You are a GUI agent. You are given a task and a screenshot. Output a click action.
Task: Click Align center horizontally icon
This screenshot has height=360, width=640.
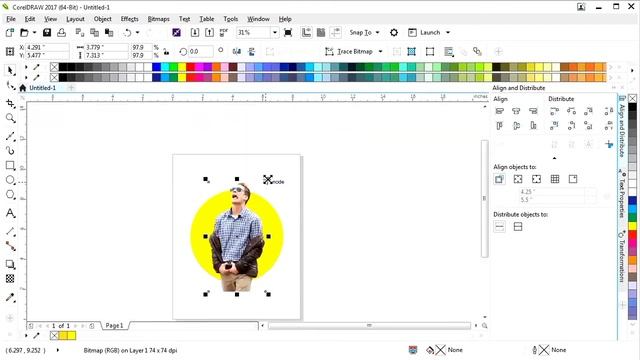click(x=516, y=111)
